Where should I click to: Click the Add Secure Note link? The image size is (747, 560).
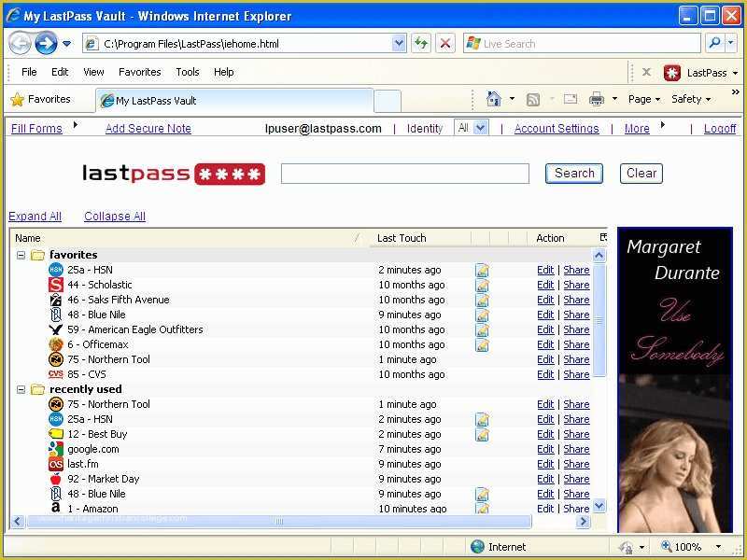[148, 129]
